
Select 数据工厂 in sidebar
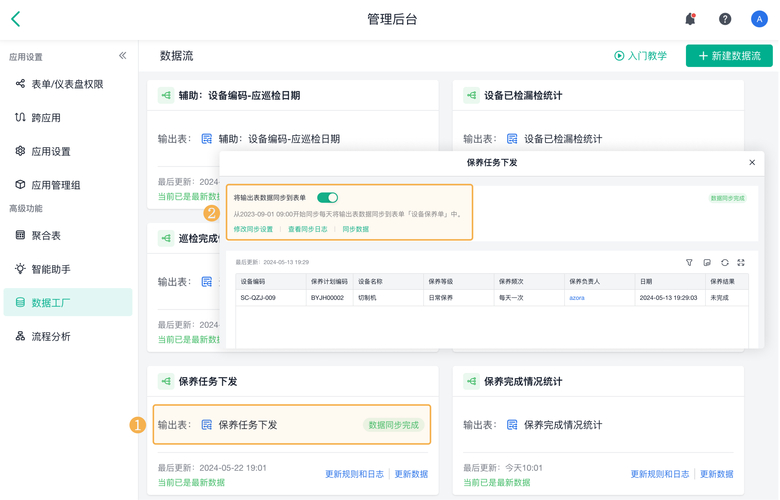click(68, 302)
